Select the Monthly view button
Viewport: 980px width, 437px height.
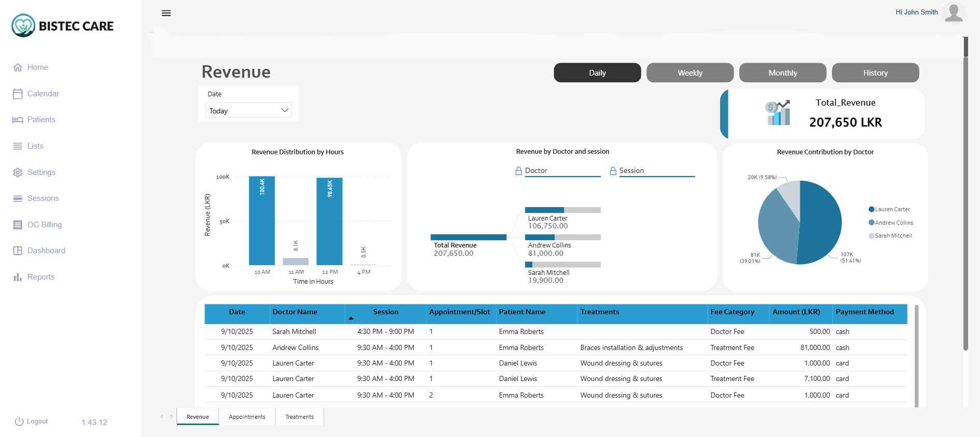[x=782, y=73]
